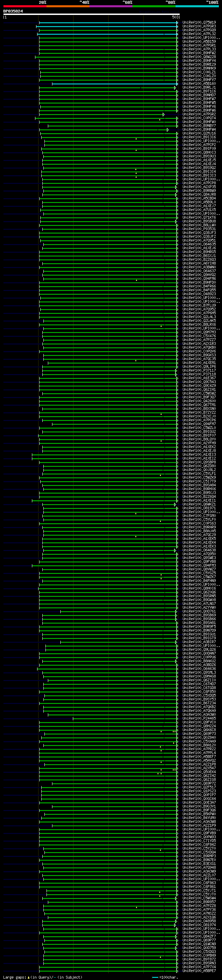Click the query end position 503 label

[175, 17]
